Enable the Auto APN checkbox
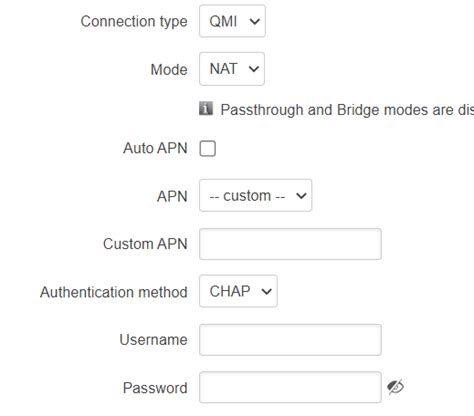This screenshot has width=474, height=416. point(208,148)
